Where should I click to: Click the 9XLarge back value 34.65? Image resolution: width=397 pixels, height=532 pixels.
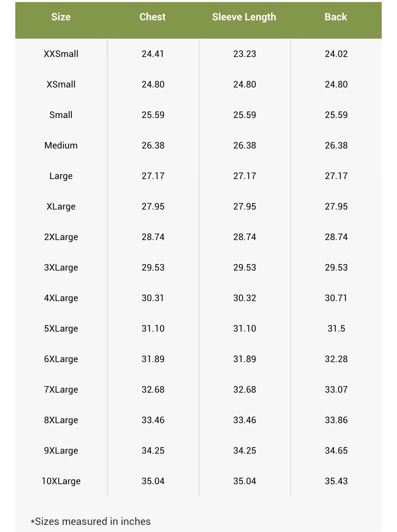tap(336, 451)
